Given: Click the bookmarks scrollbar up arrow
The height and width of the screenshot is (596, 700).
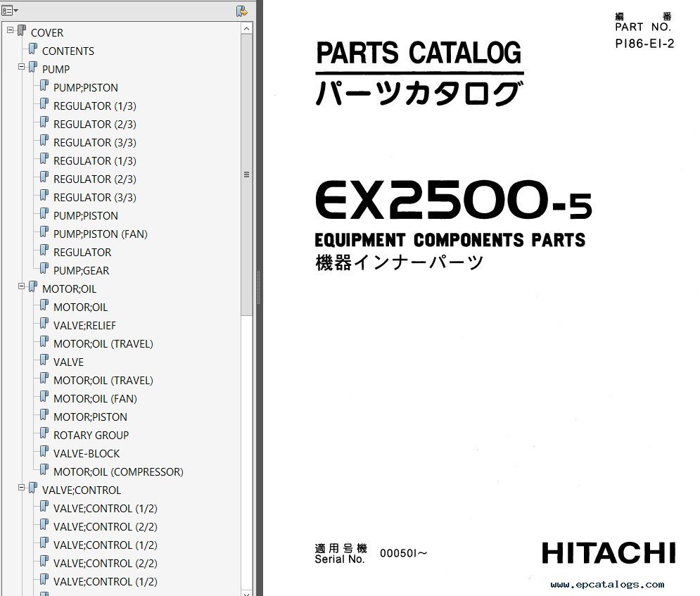Looking at the screenshot, I should 246,29.
